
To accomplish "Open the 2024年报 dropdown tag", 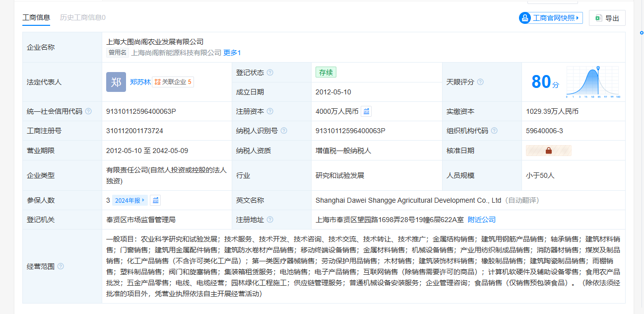I will click(129, 201).
